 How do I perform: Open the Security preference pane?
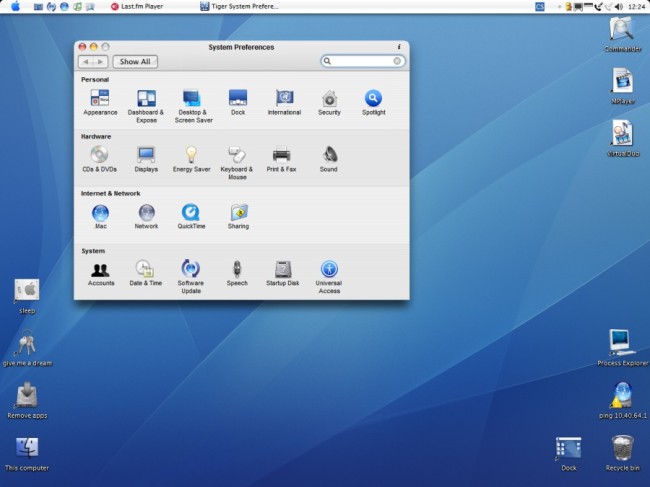coord(330,103)
